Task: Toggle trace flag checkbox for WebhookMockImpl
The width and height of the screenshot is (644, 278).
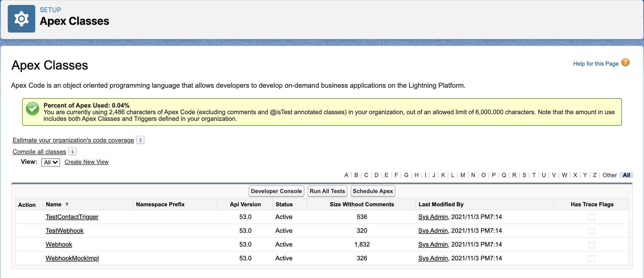Action: pos(592,258)
